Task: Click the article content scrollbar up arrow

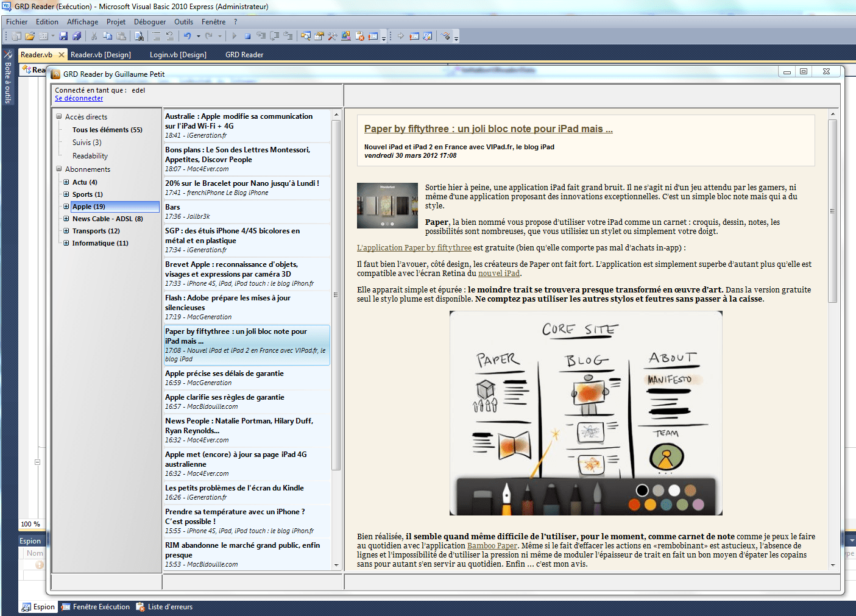Action: click(x=833, y=115)
